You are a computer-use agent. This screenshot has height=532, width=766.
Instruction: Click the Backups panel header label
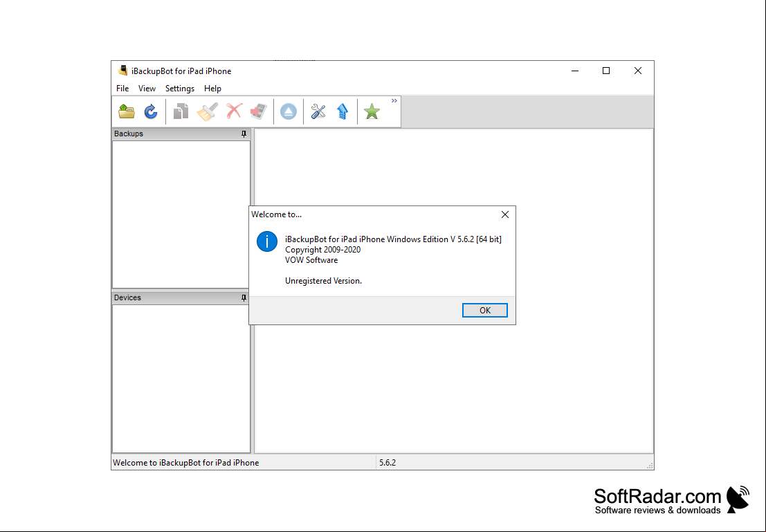tap(129, 134)
